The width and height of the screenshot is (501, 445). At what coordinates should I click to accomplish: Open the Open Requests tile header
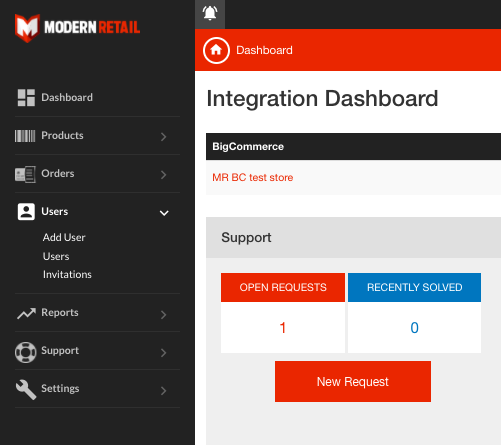[x=283, y=287]
